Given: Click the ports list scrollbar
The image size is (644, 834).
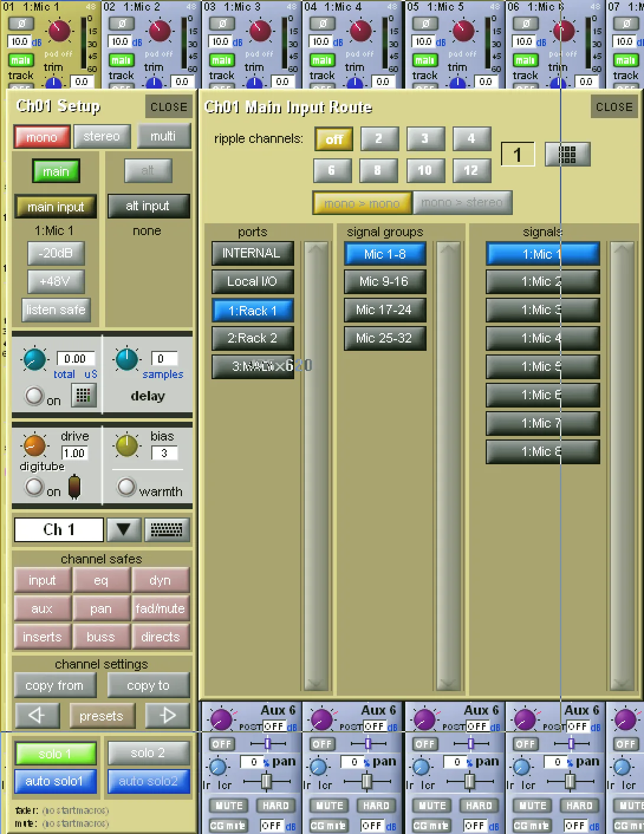Looking at the screenshot, I should coord(317,466).
